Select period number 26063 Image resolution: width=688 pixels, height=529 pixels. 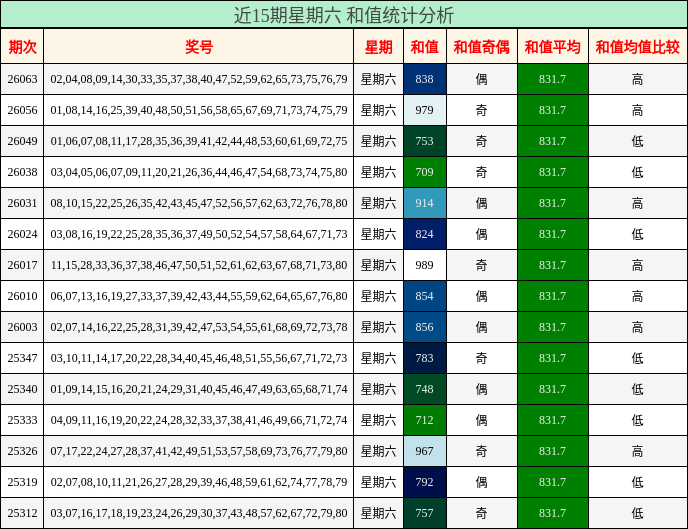point(22,79)
